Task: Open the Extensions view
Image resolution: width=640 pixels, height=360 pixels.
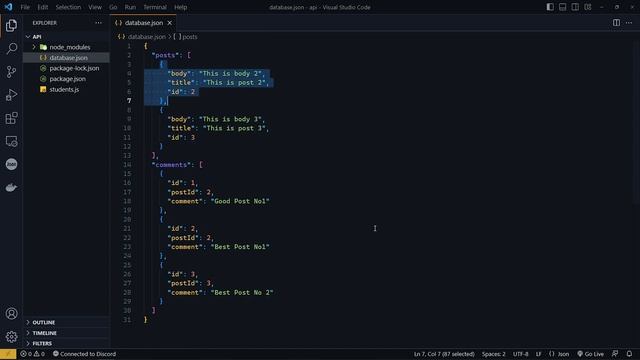Action: 11,118
